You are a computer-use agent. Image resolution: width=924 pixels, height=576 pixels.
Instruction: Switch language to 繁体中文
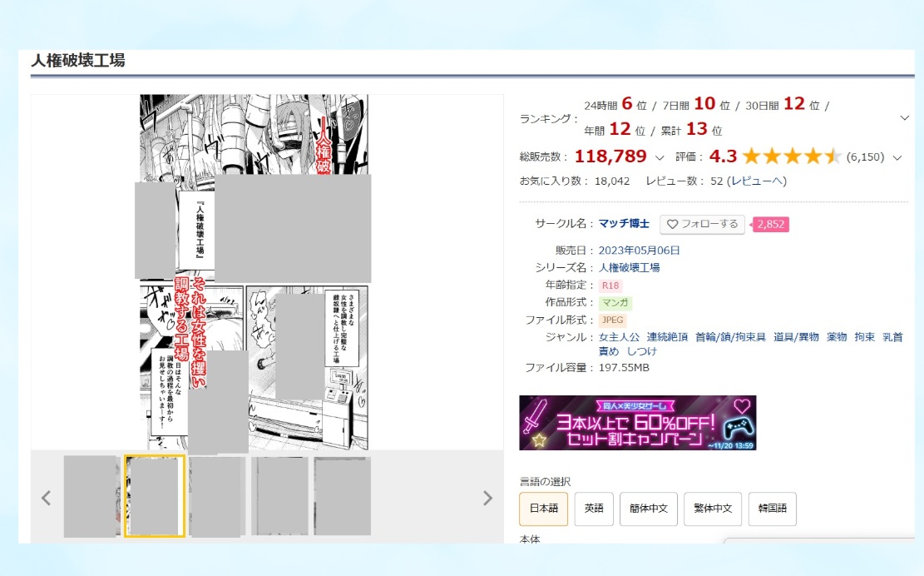(x=714, y=509)
